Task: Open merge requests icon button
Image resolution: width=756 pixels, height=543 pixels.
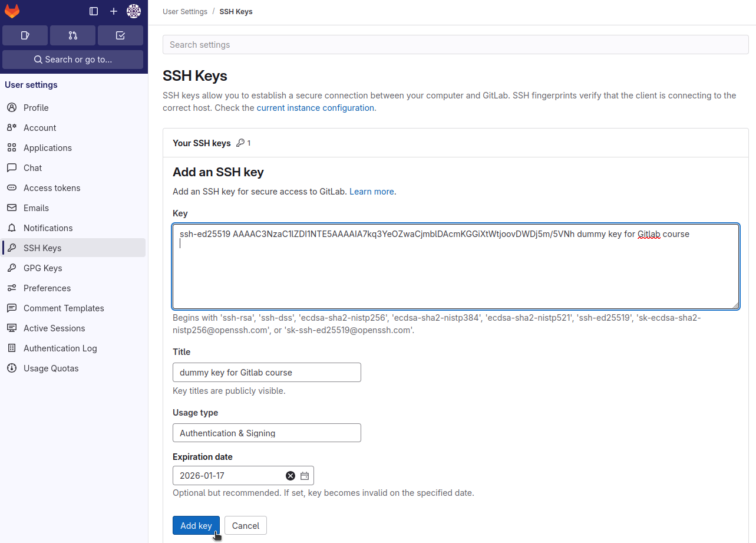Action: 72,35
